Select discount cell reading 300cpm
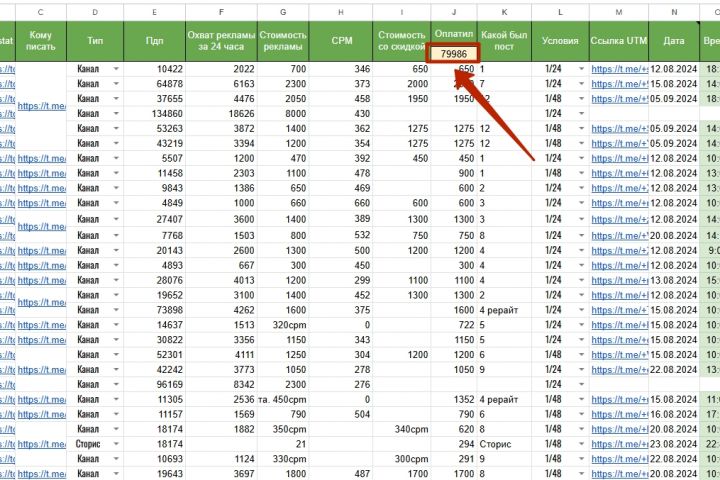This screenshot has width=720, height=480. pyautogui.click(x=402, y=459)
